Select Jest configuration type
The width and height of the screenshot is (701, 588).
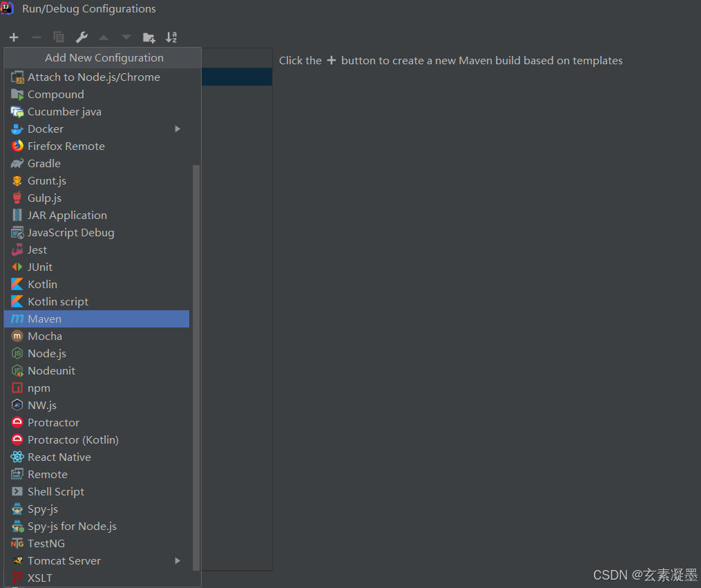tap(97, 249)
